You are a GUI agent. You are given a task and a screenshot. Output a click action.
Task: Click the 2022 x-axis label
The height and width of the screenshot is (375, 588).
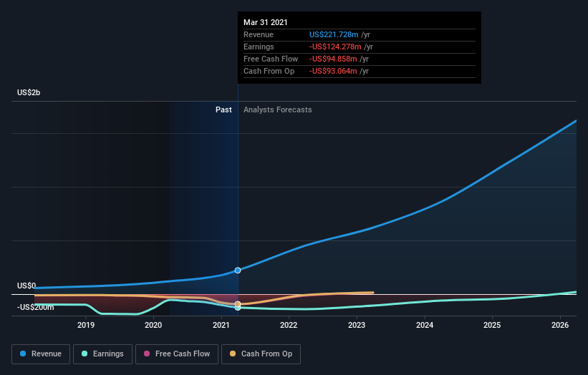point(289,325)
